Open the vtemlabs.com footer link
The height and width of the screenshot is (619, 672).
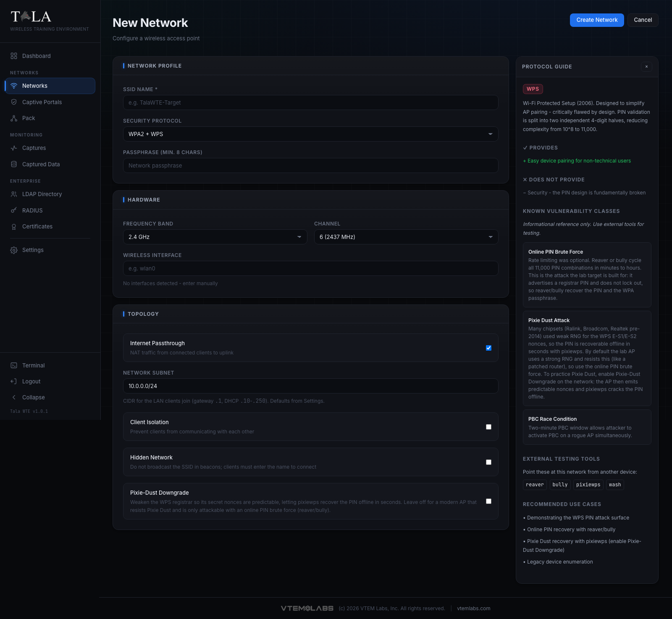[x=473, y=608]
